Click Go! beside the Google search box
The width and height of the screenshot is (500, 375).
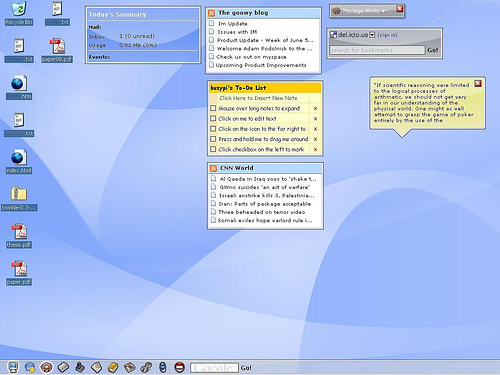point(246,368)
